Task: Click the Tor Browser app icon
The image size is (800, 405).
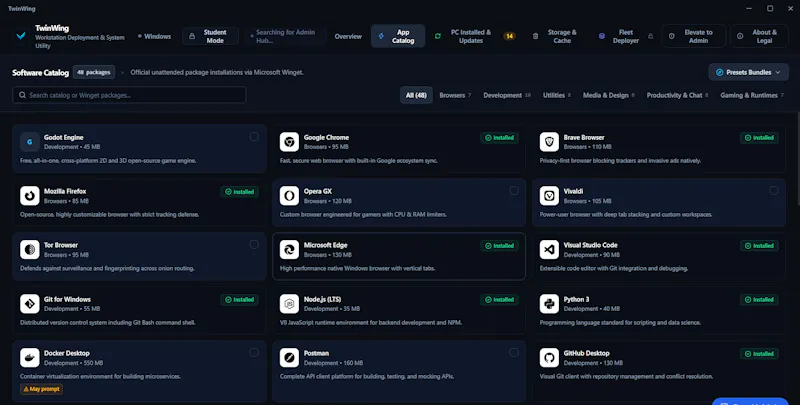Action: 30,250
